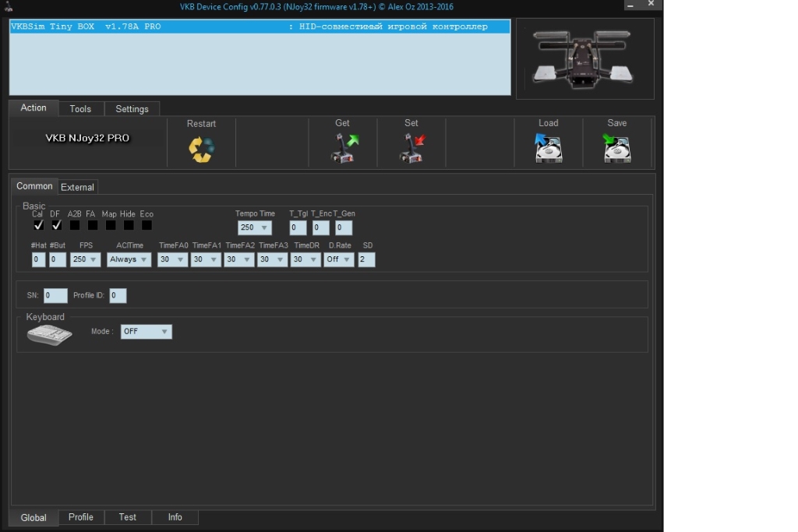Click the pedals device thumbnail
The width and height of the screenshot is (798, 532).
[584, 59]
